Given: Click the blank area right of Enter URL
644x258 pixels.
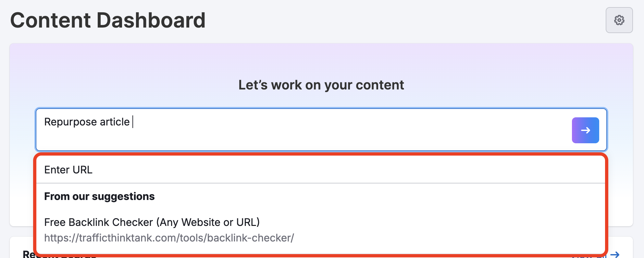Looking at the screenshot, I should coord(325,170).
